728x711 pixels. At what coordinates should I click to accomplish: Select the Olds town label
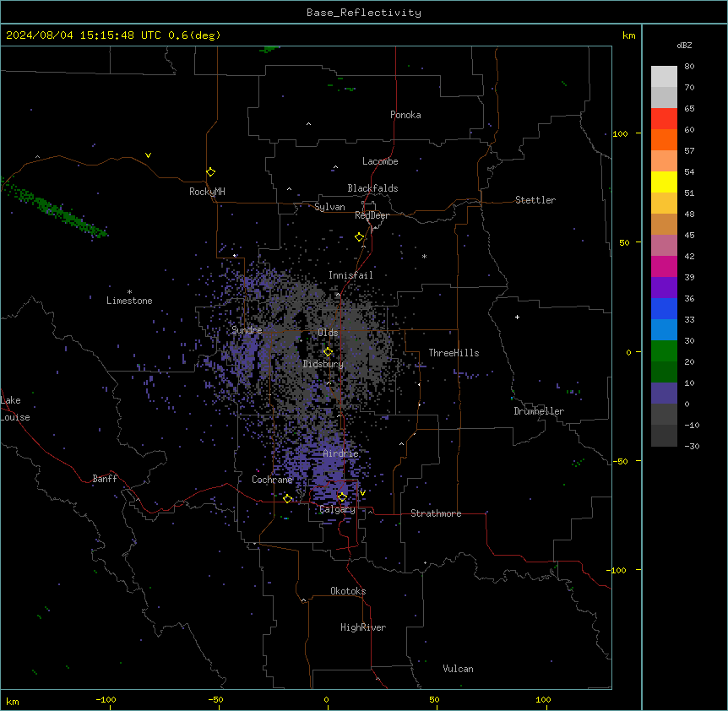pos(328,333)
